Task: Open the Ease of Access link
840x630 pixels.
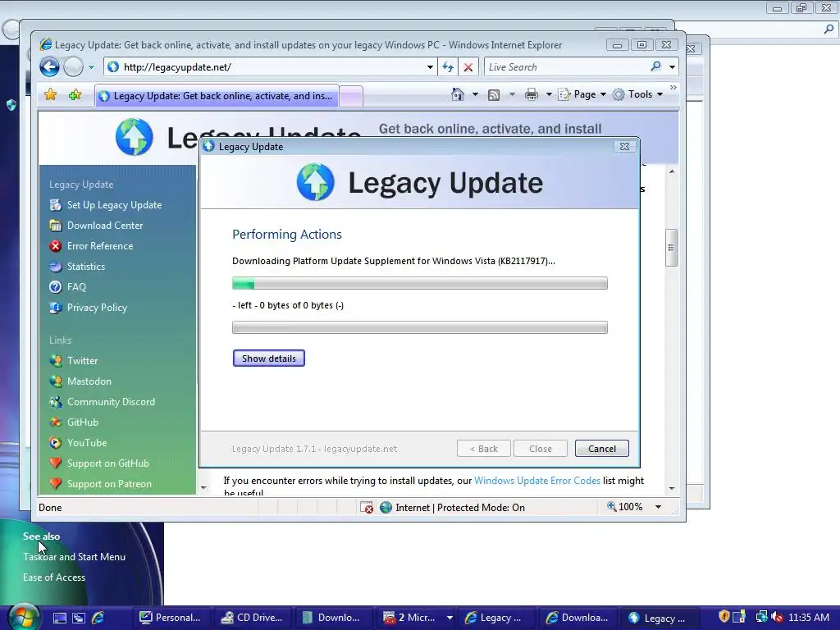Action: (53, 577)
